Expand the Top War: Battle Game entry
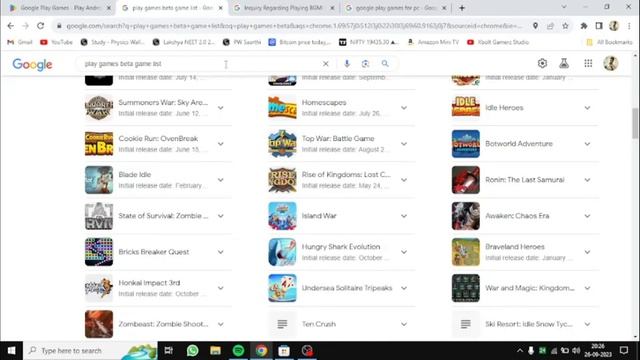The image size is (640, 360). [404, 144]
